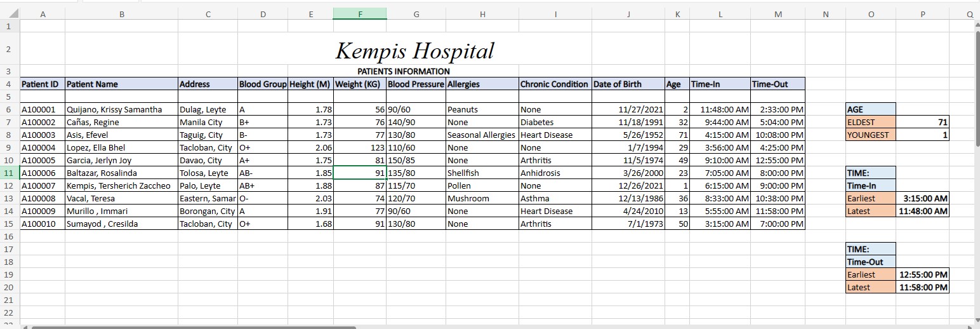Image resolution: width=980 pixels, height=329 pixels.
Task: Click the AGE summary label
Action: [x=871, y=109]
